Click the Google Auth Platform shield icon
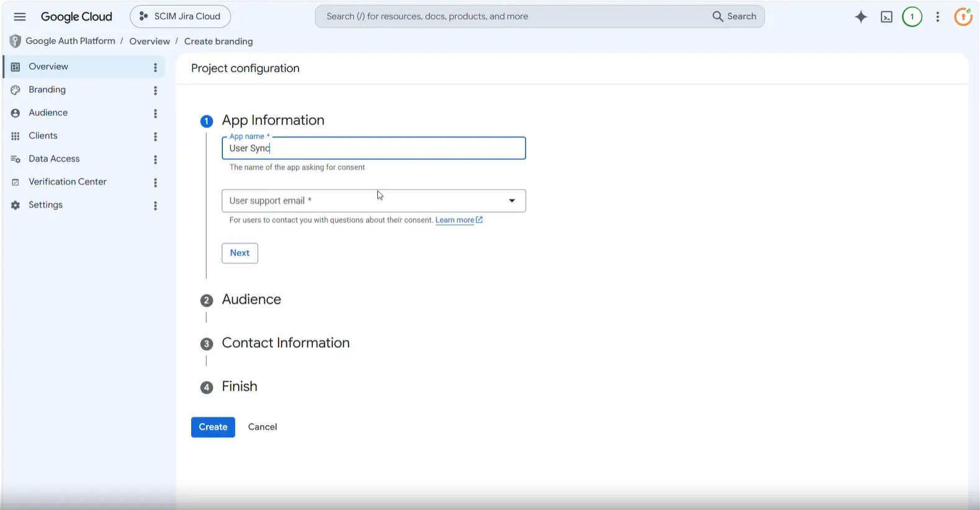This screenshot has width=980, height=510. (16, 42)
